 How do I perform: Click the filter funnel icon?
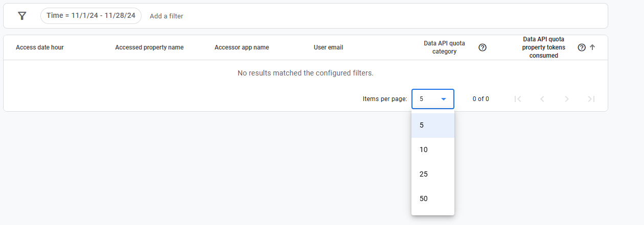pos(22,16)
